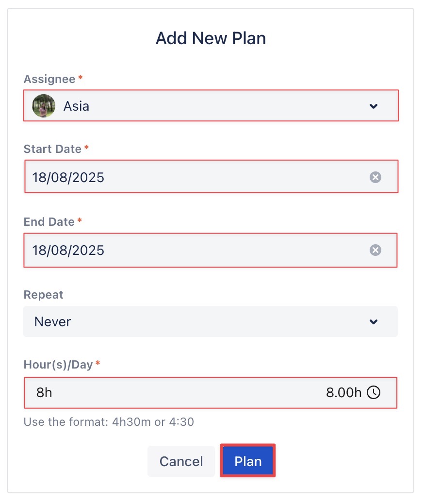Expand the Assignee dropdown chevron
The width and height of the screenshot is (424, 504).
(373, 106)
